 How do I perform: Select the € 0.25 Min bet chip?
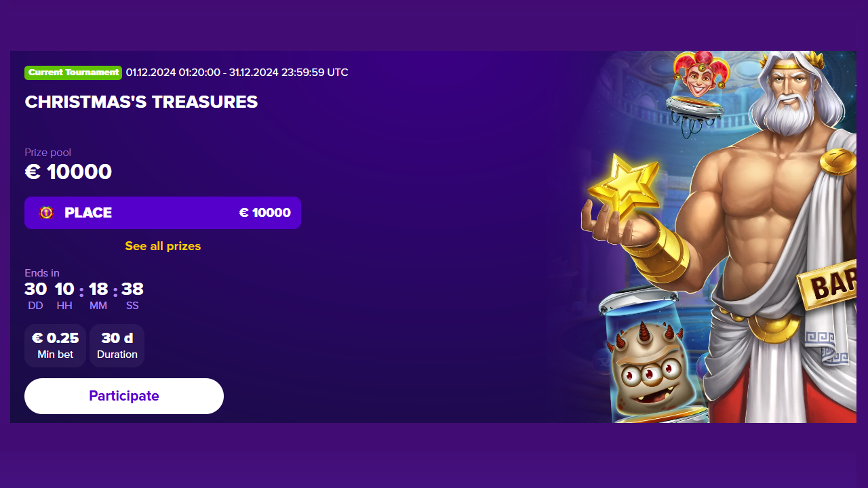click(x=55, y=346)
